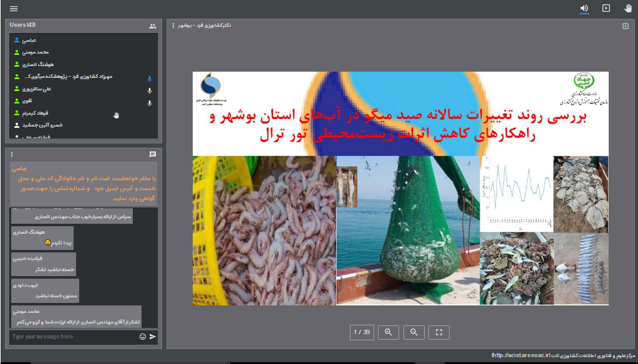Open the emoji picker in chat
Screen dimensions: 638x364
(143, 337)
